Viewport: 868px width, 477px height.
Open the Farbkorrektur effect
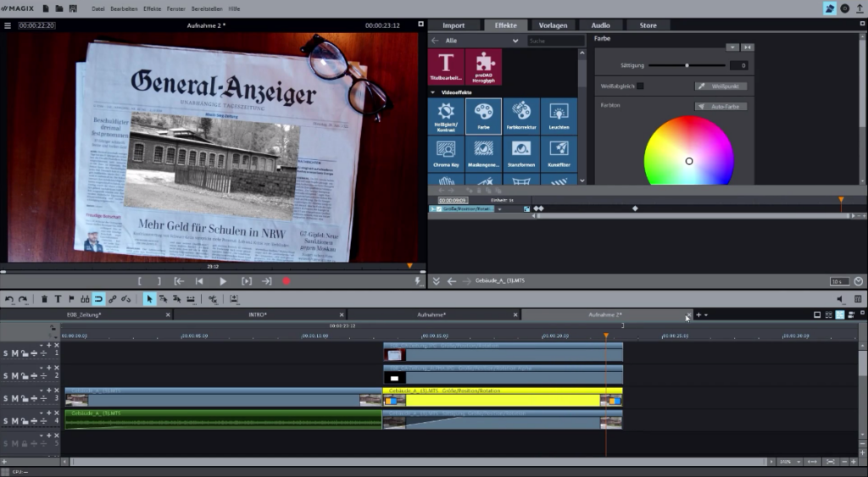pos(521,117)
